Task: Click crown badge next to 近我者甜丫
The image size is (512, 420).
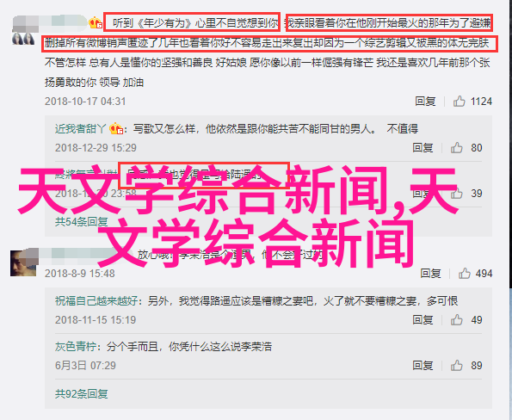Action: pyautogui.click(x=115, y=129)
